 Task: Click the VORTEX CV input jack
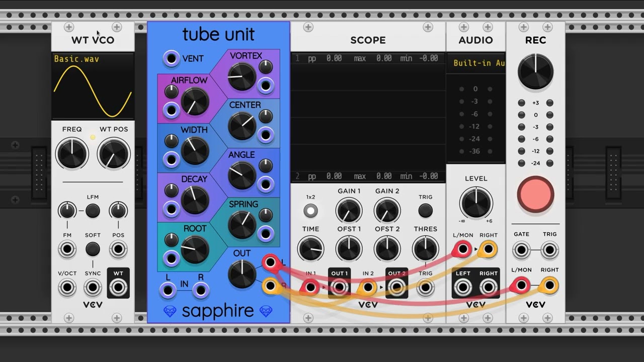(x=266, y=85)
